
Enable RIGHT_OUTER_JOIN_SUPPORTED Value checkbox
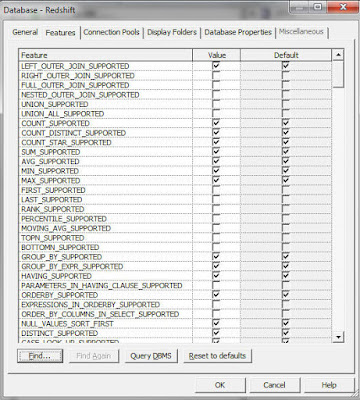[216, 75]
